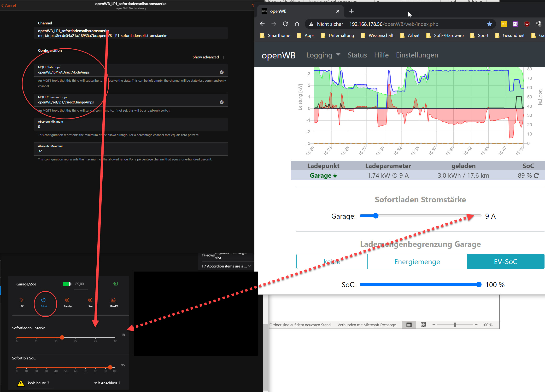Click the green plug-in status icon
The width and height of the screenshot is (545, 392).
pos(116,284)
